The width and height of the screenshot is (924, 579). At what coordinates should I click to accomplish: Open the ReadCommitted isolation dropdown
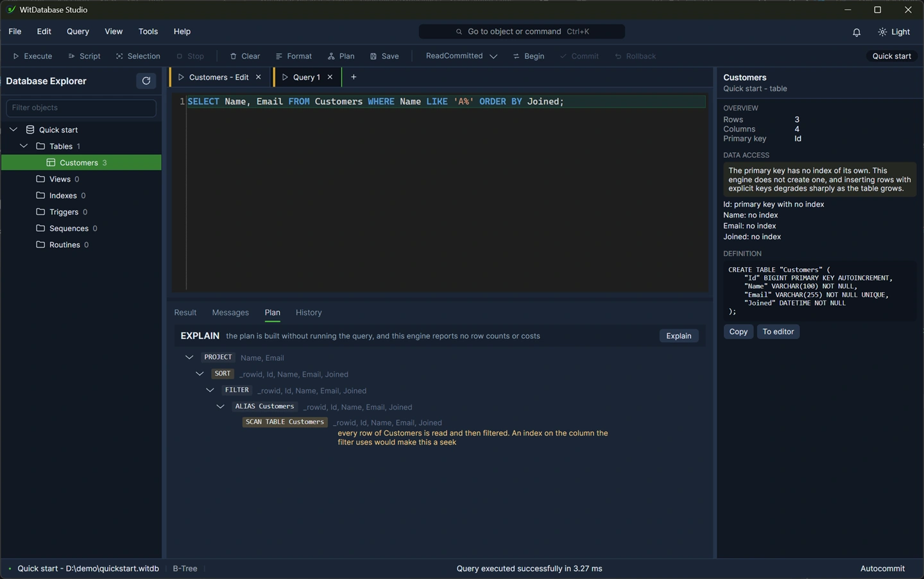point(461,56)
